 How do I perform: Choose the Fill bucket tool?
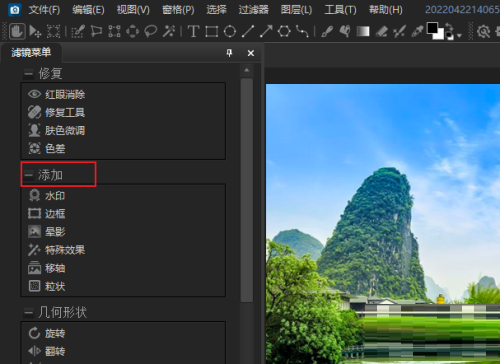pos(345,31)
